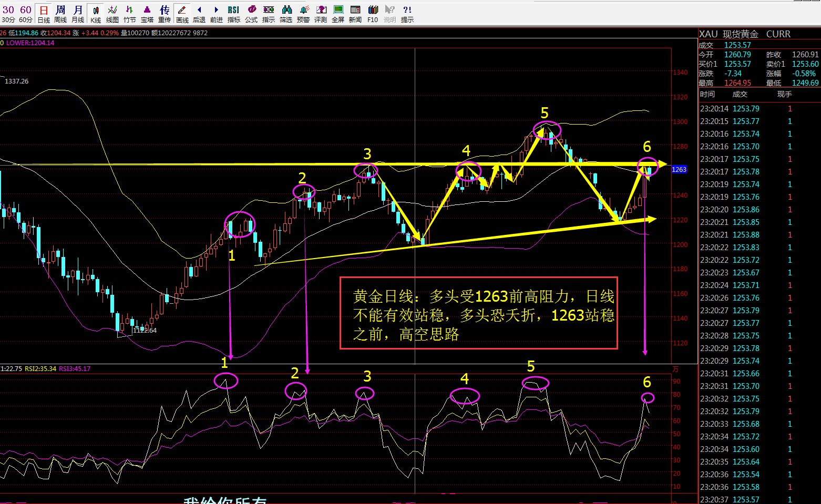Switch to the 线图 line chart type
Image resolution: width=821 pixels, height=504 pixels.
[112, 14]
